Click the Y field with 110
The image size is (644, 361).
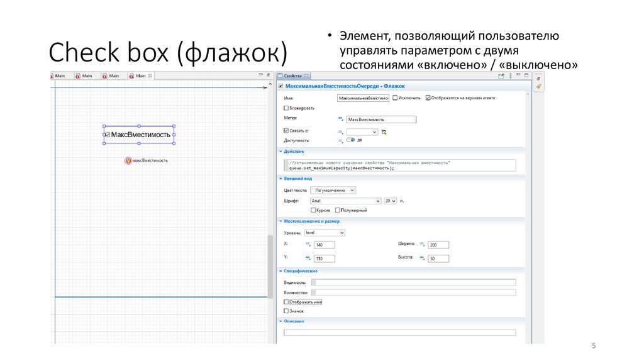[x=325, y=258]
